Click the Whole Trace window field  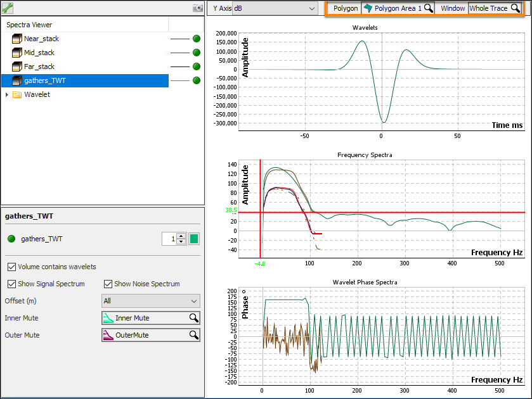[488, 8]
